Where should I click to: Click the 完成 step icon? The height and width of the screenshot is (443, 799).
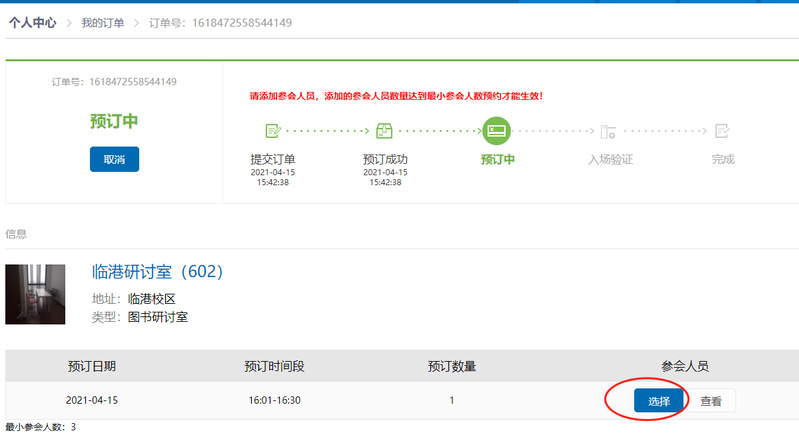pyautogui.click(x=722, y=131)
